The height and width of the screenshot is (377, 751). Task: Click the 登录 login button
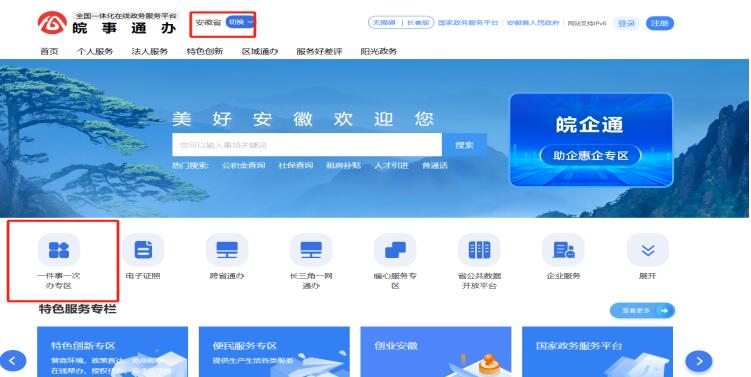click(x=626, y=23)
